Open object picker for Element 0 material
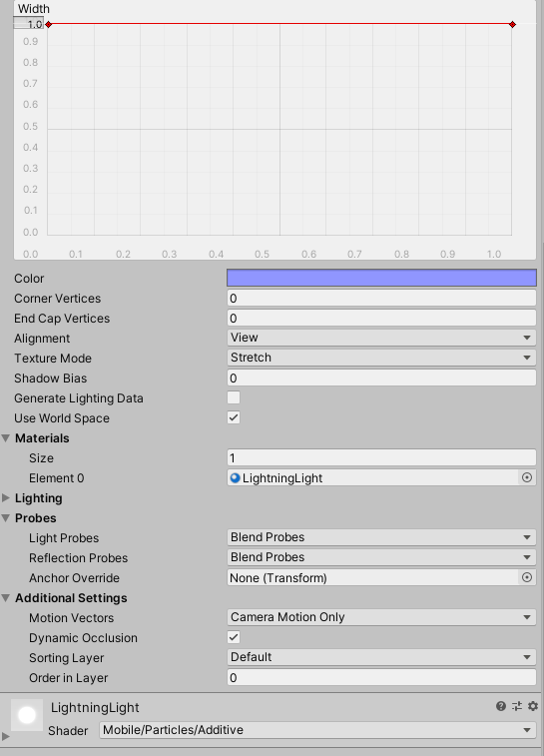Viewport: 544px width, 756px height. click(527, 477)
